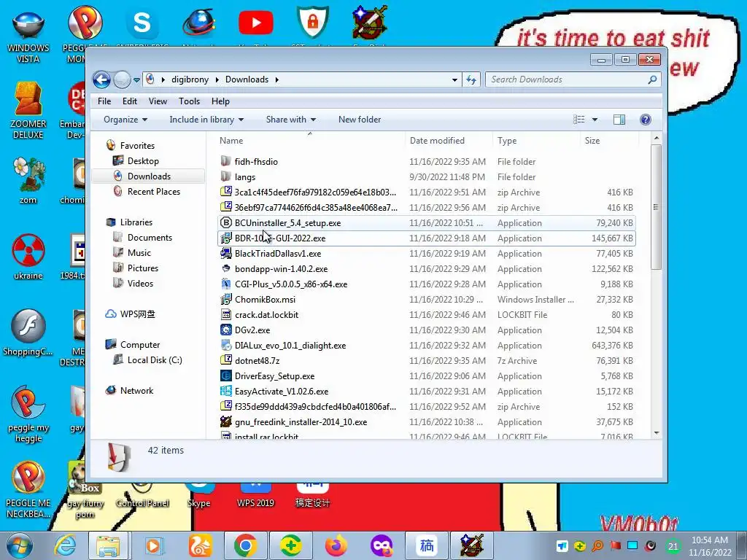Go back with the Explorer Back arrow
The height and width of the screenshot is (560, 747).
(x=101, y=79)
